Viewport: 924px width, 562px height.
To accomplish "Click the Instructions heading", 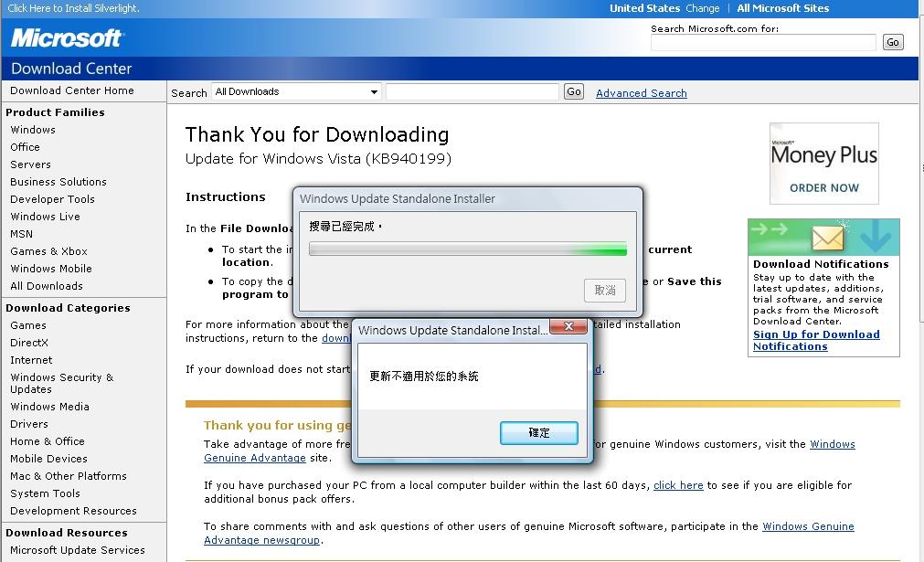I will (x=226, y=196).
